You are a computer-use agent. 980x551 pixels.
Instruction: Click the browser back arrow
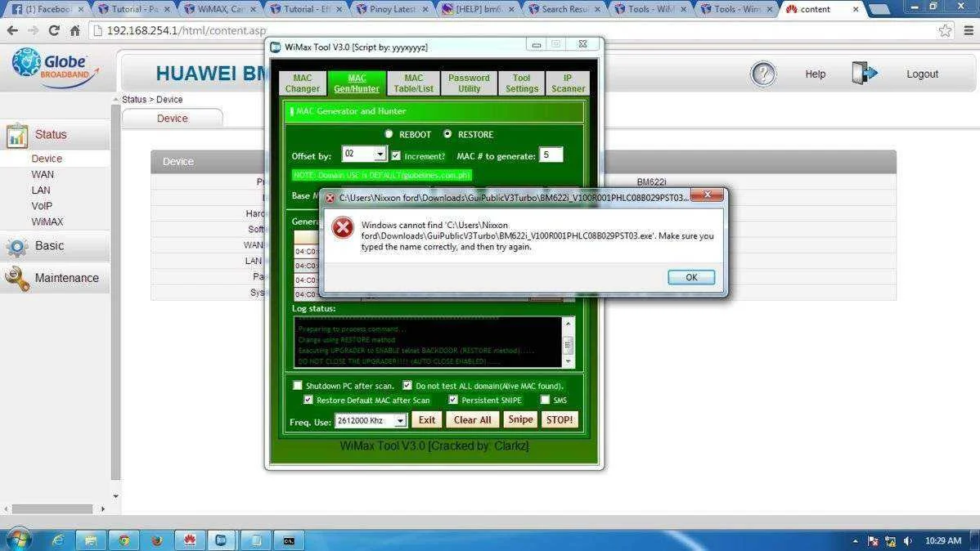click(12, 30)
